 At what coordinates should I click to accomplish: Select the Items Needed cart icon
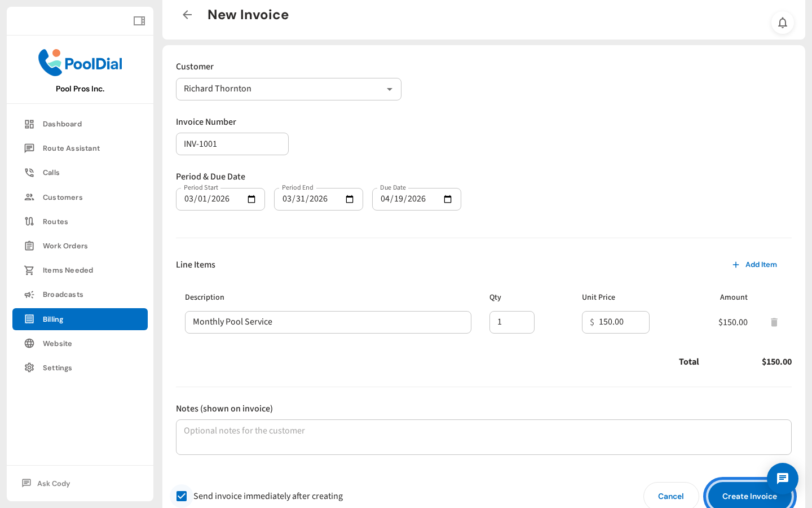29,270
